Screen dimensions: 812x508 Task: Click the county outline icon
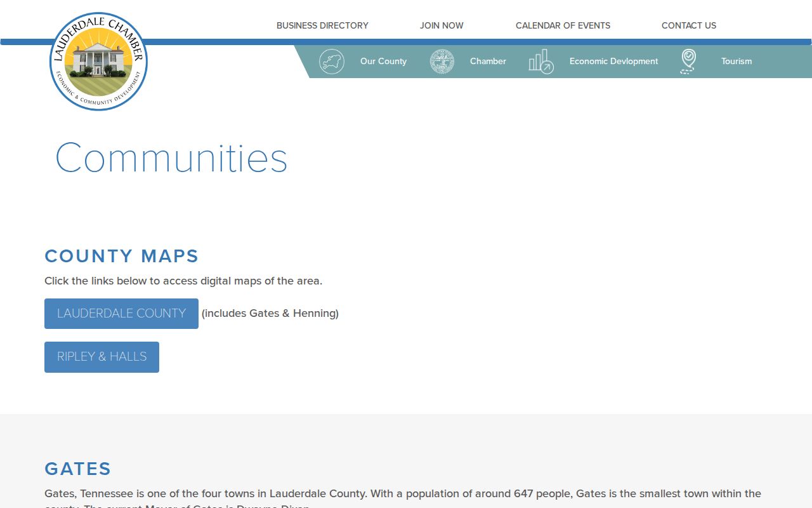click(332, 62)
